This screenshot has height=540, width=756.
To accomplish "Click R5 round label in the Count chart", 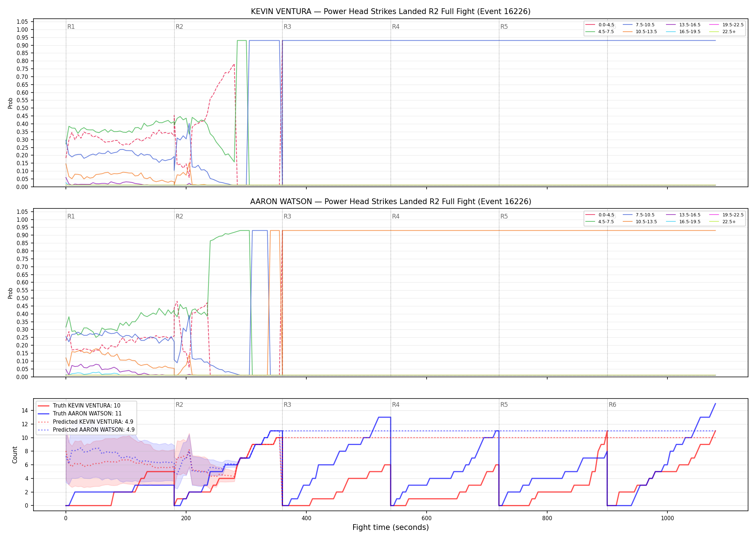I will click(x=504, y=405).
